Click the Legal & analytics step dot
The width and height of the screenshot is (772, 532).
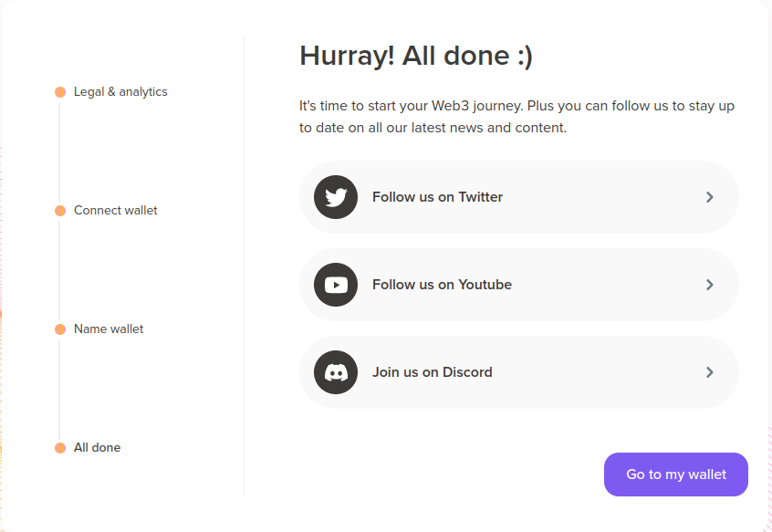pyautogui.click(x=60, y=92)
